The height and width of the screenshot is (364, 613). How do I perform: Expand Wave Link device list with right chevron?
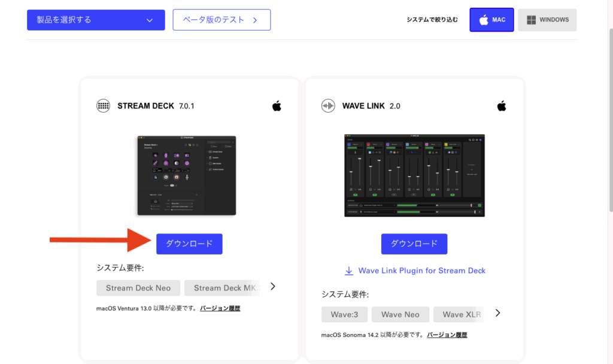click(497, 313)
